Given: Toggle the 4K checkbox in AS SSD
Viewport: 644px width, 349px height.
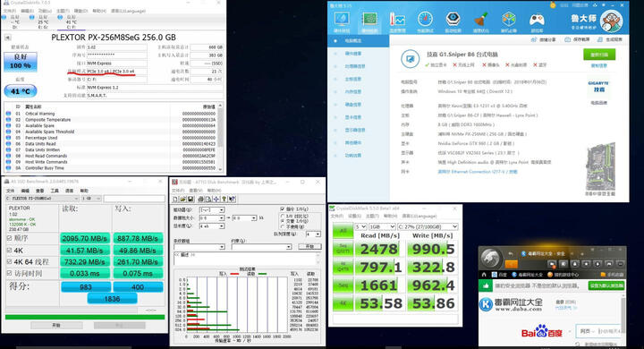Looking at the screenshot, I should [10, 250].
